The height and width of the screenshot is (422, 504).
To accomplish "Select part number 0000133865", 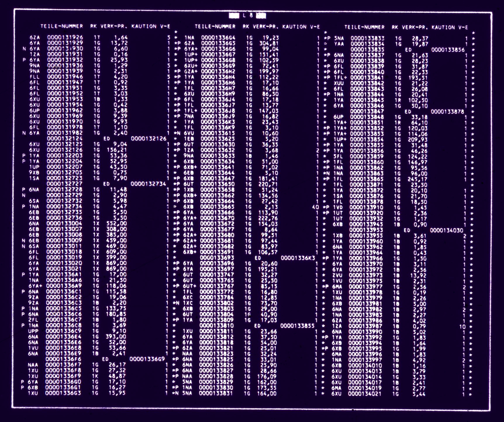I will (x=367, y=179).
